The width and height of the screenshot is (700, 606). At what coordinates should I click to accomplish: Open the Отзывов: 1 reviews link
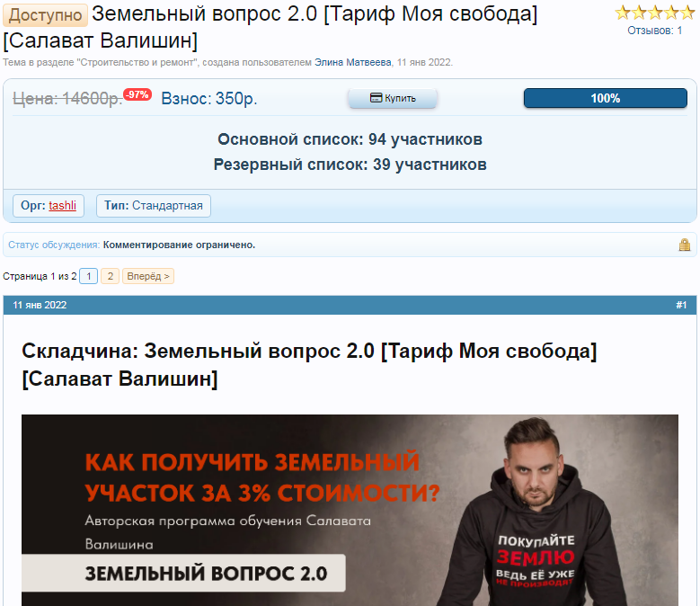(654, 31)
